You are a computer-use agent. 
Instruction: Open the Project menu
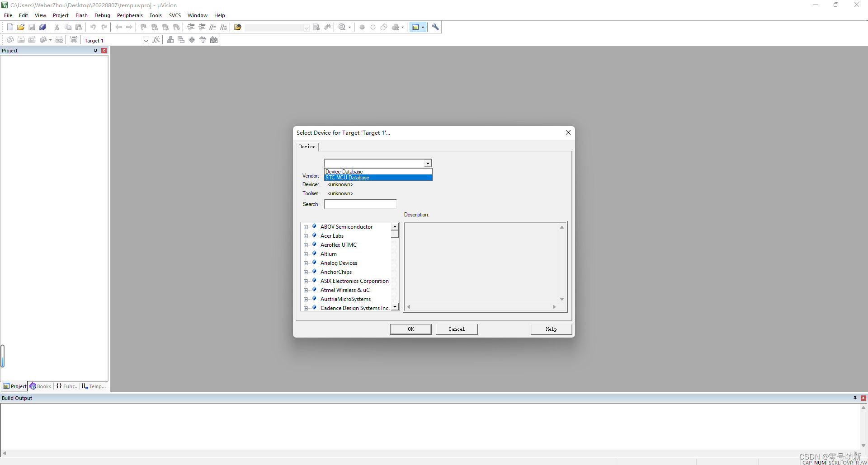coord(61,15)
